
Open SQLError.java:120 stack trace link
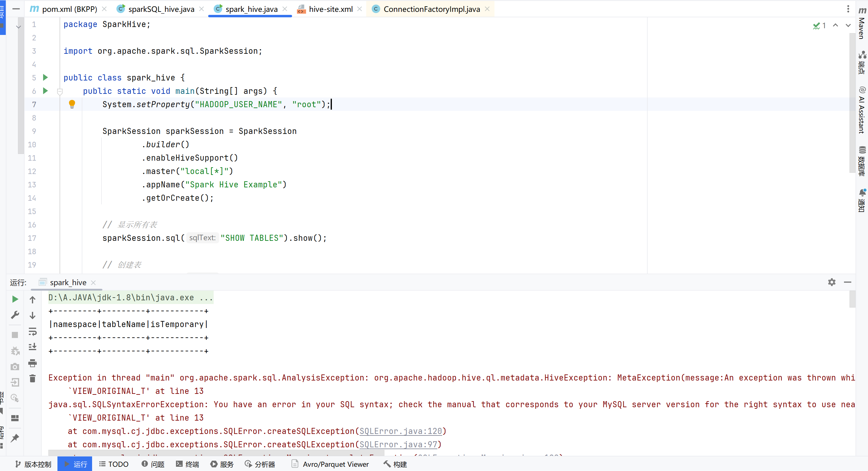[x=400, y=431]
